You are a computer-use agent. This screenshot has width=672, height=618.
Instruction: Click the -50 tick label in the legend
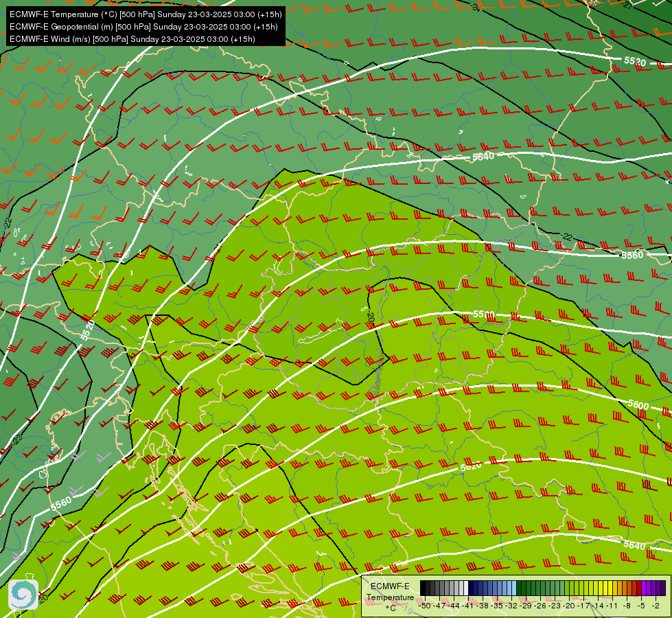tap(425, 606)
